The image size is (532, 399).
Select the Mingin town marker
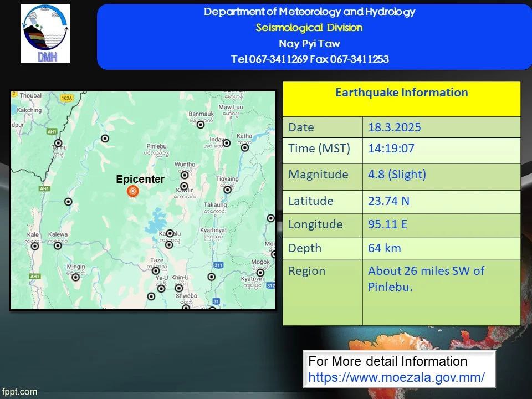(x=76, y=277)
